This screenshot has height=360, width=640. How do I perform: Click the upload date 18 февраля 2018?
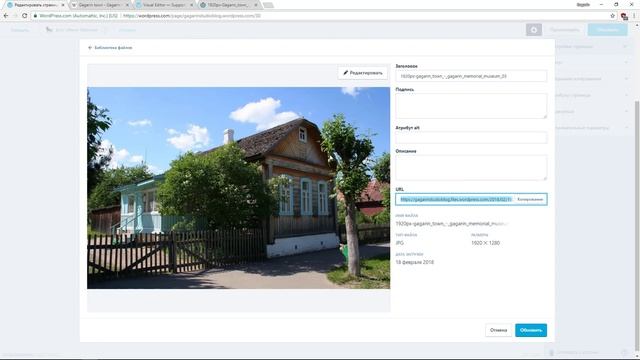click(415, 262)
